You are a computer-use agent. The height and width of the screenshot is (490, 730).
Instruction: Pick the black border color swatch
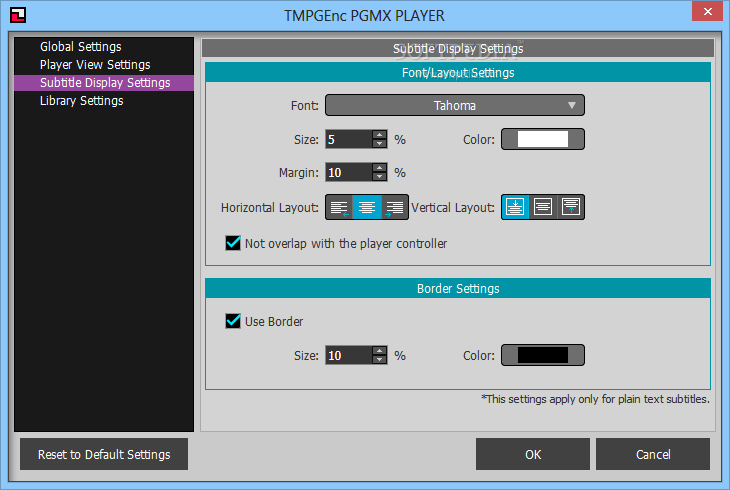[543, 355]
